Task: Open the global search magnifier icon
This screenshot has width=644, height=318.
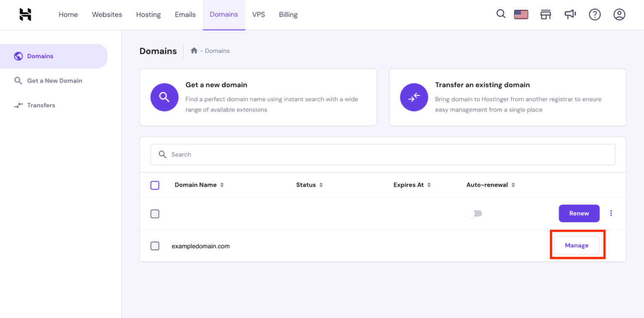Action: (501, 14)
